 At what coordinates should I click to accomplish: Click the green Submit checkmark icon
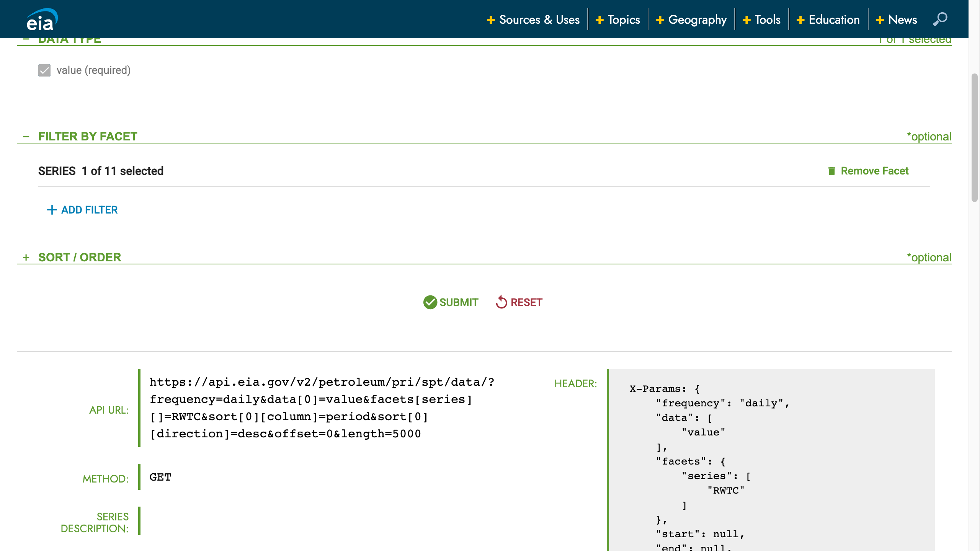pos(430,302)
